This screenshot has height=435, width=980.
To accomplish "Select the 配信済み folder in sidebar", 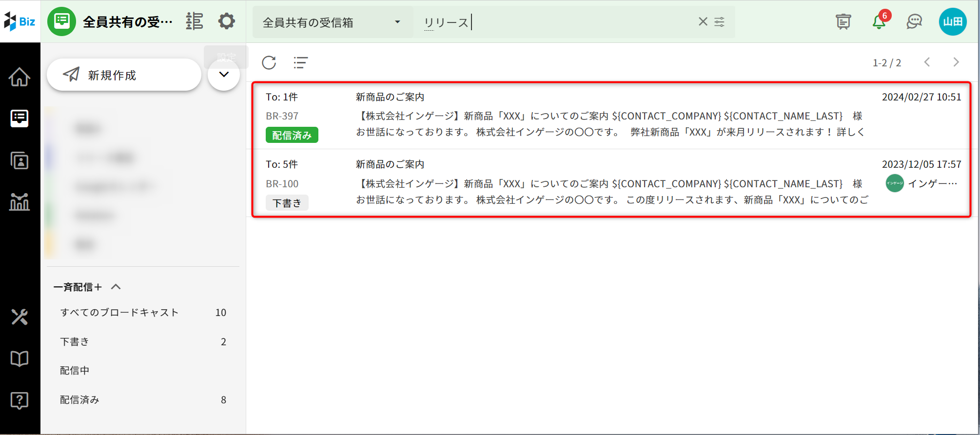I will click(79, 400).
